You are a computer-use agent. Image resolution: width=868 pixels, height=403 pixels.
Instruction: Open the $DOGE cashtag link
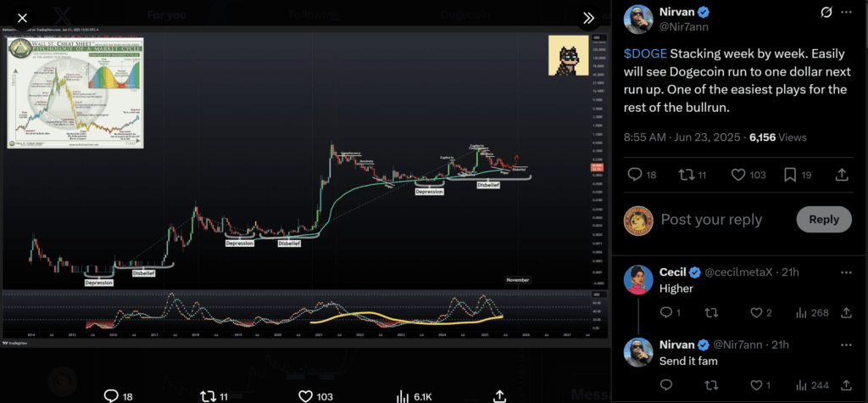(x=645, y=53)
